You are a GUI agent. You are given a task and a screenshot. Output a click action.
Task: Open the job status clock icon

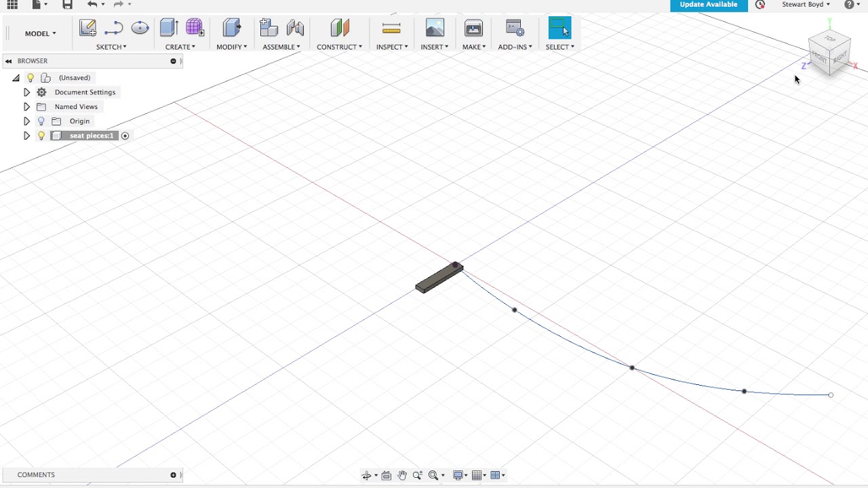point(760,4)
